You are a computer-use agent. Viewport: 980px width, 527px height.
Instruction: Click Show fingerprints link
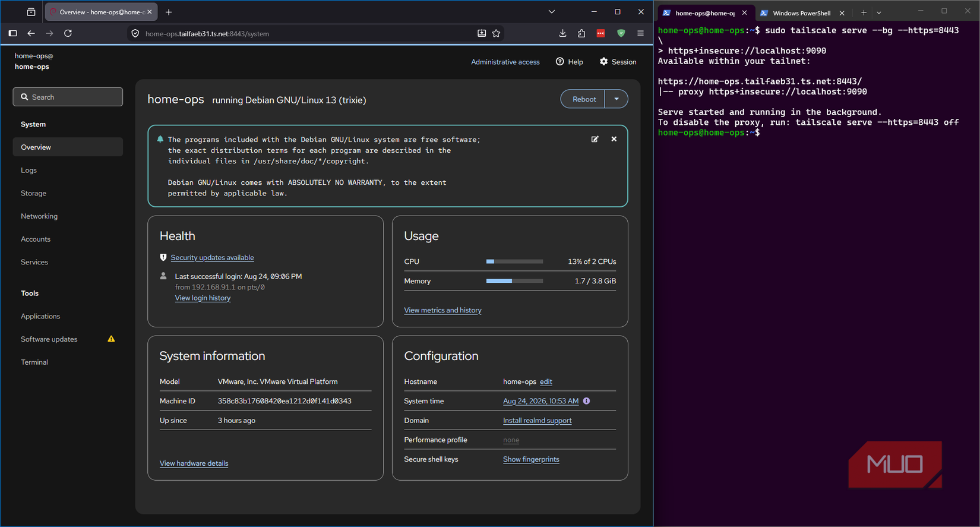[531, 459]
